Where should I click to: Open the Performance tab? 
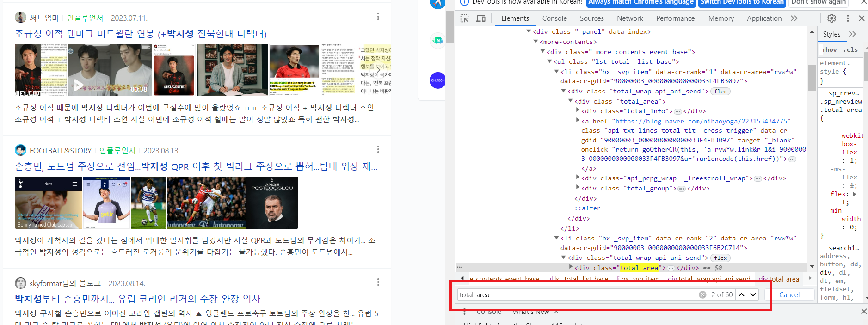(675, 18)
